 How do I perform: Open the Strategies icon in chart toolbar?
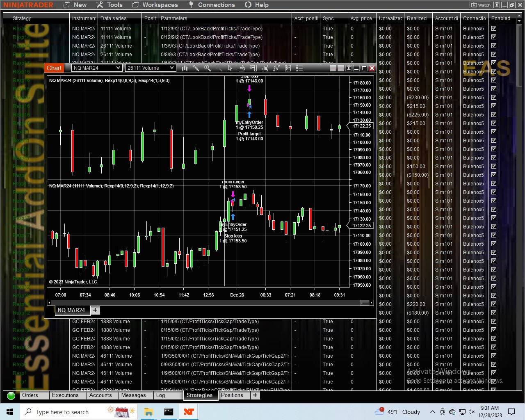276,68
